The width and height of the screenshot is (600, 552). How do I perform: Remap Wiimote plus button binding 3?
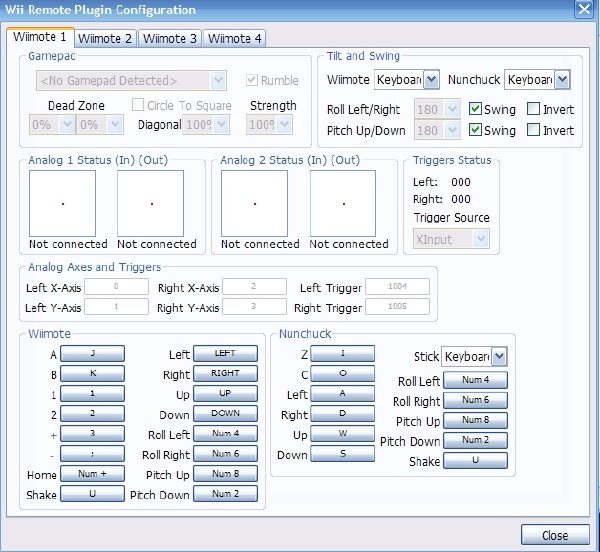(x=92, y=433)
